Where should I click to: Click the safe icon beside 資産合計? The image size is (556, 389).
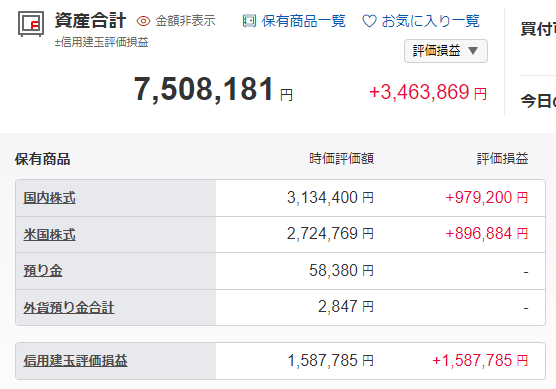(31, 24)
